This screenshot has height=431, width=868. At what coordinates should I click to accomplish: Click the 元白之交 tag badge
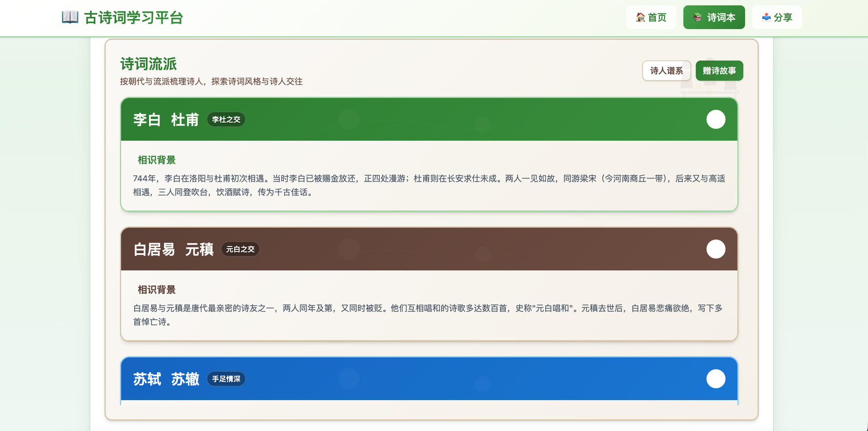click(x=240, y=249)
